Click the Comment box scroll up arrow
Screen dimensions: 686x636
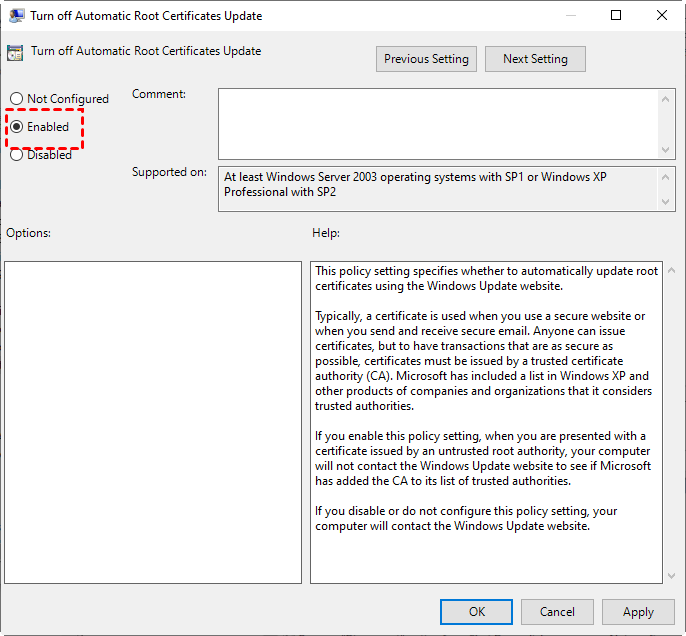pyautogui.click(x=665, y=99)
